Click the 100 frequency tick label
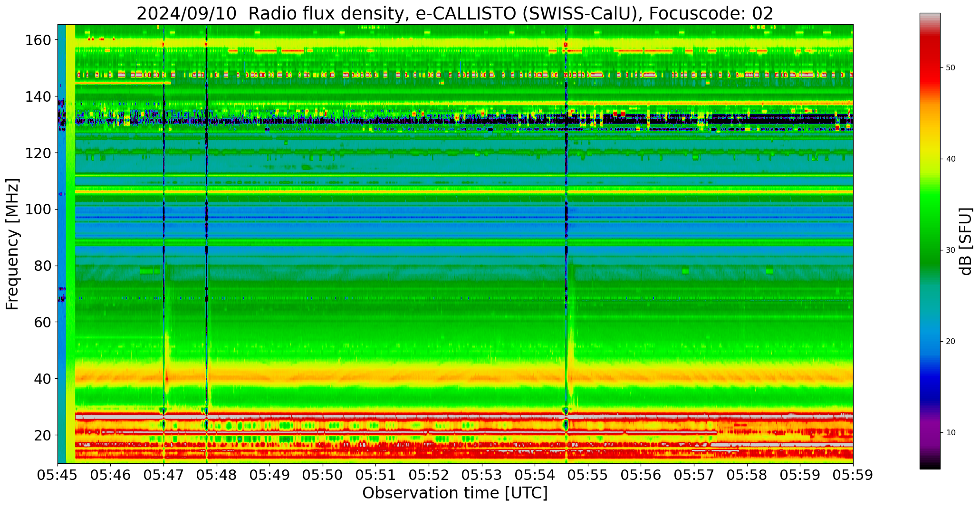 coord(38,210)
